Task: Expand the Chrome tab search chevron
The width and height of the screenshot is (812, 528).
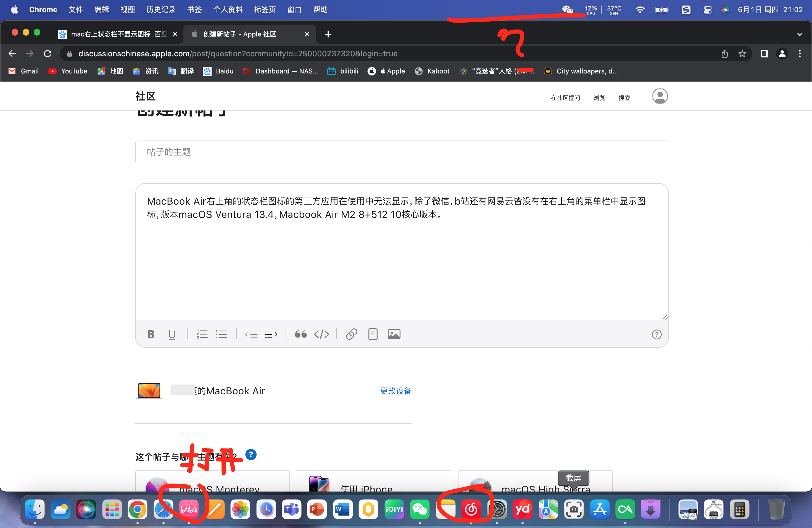Action: pyautogui.click(x=800, y=34)
